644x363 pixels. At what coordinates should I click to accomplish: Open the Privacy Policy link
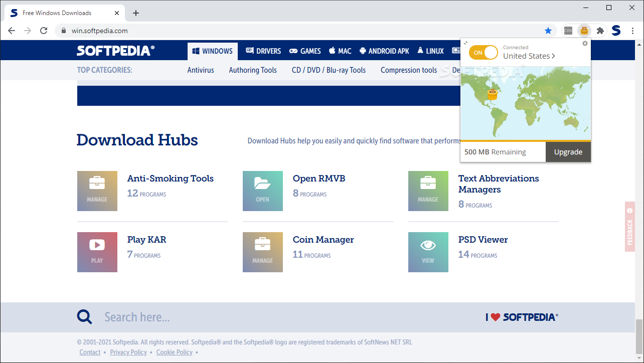pos(128,352)
